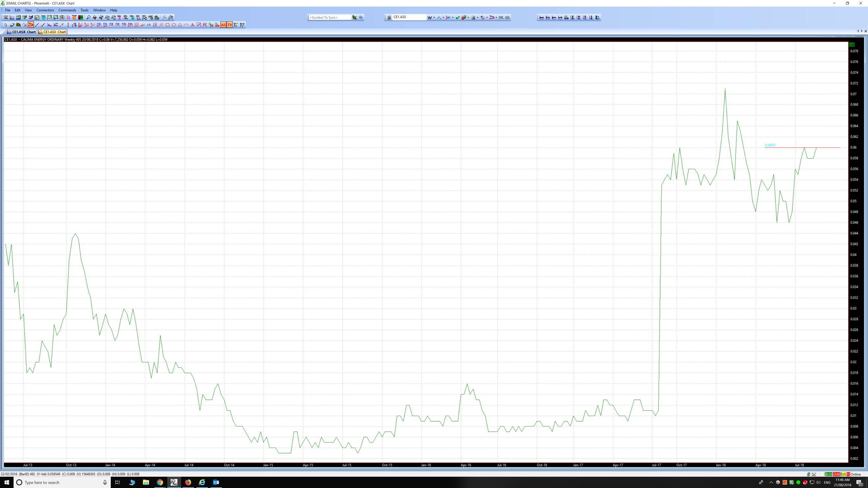Toggle the GA button

point(507,17)
